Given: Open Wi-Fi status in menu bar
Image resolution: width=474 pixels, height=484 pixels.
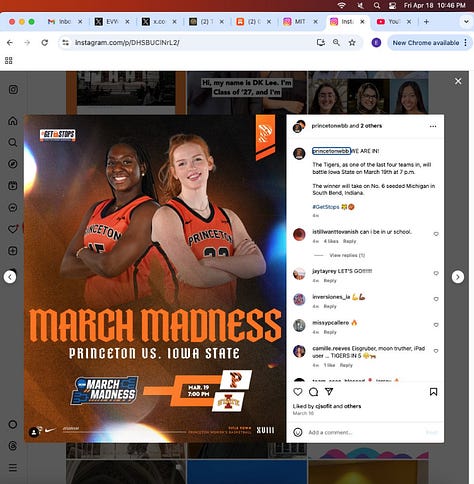Looking at the screenshot, I should coord(341,5).
